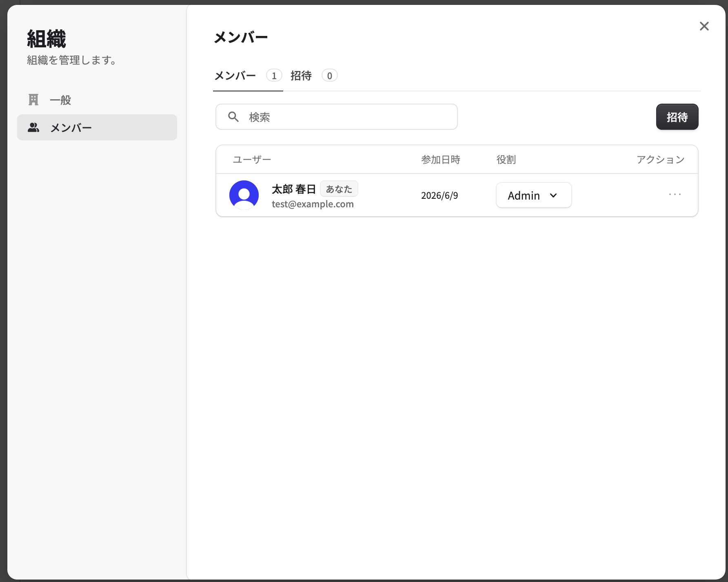Viewport: 728px width, 582px height.
Task: Open the three-dot actions menu for 太郎 春日
Action: [675, 194]
